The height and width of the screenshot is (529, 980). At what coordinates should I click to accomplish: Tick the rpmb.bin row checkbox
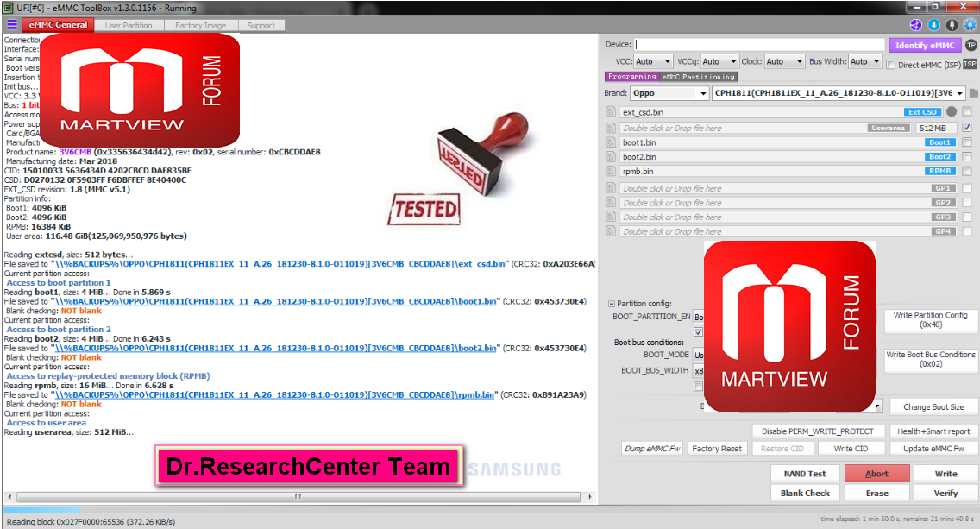point(967,172)
